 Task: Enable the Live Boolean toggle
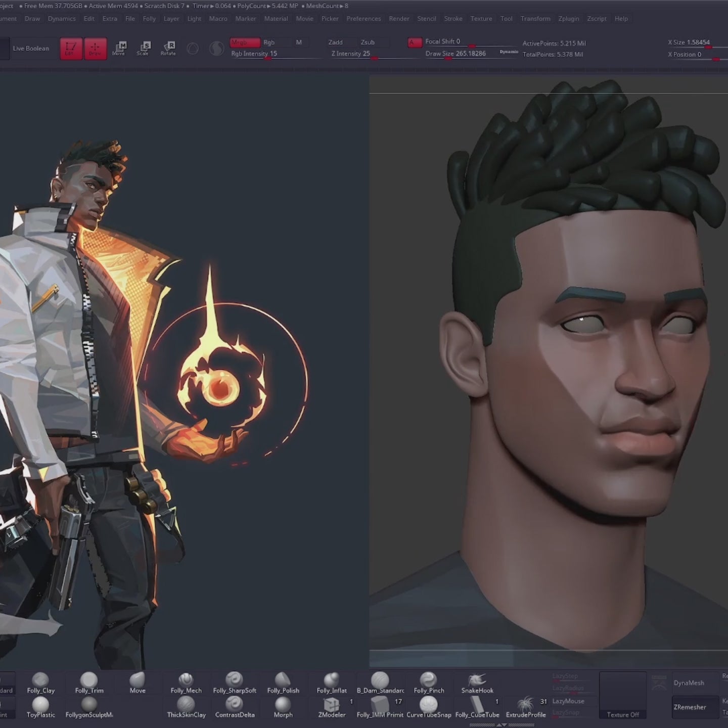click(x=31, y=49)
